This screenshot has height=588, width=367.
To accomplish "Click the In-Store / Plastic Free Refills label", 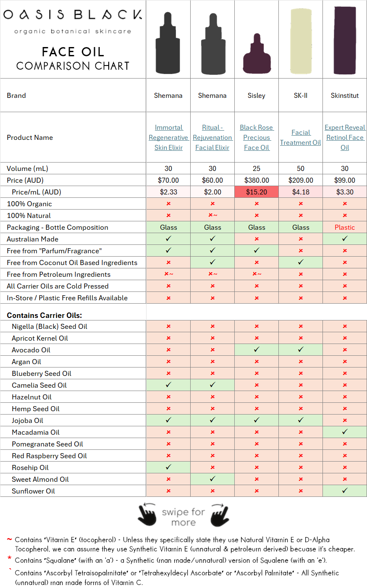I will pyautogui.click(x=67, y=298).
